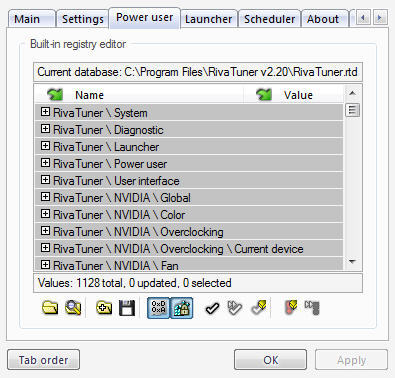Click the list scrollbar up arrow
This screenshot has height=378, width=395.
coord(352,93)
